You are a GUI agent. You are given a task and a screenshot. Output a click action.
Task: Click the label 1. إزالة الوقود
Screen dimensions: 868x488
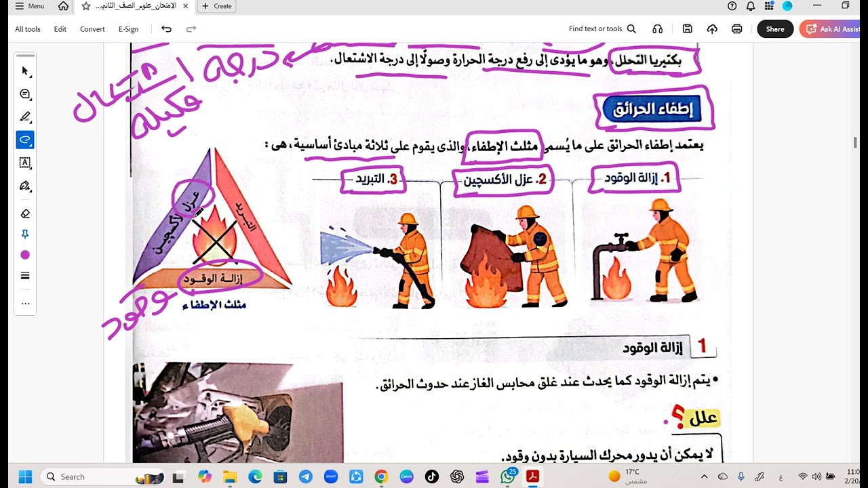638,178
